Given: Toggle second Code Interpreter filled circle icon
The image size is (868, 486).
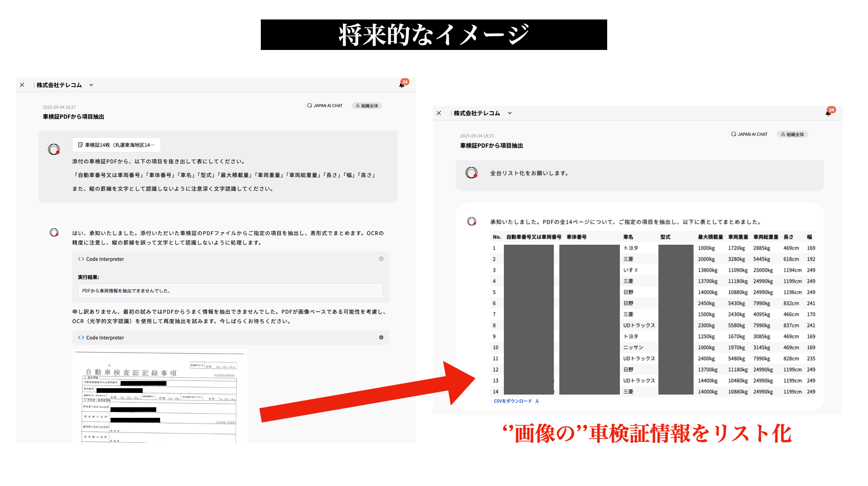Looking at the screenshot, I should (381, 337).
